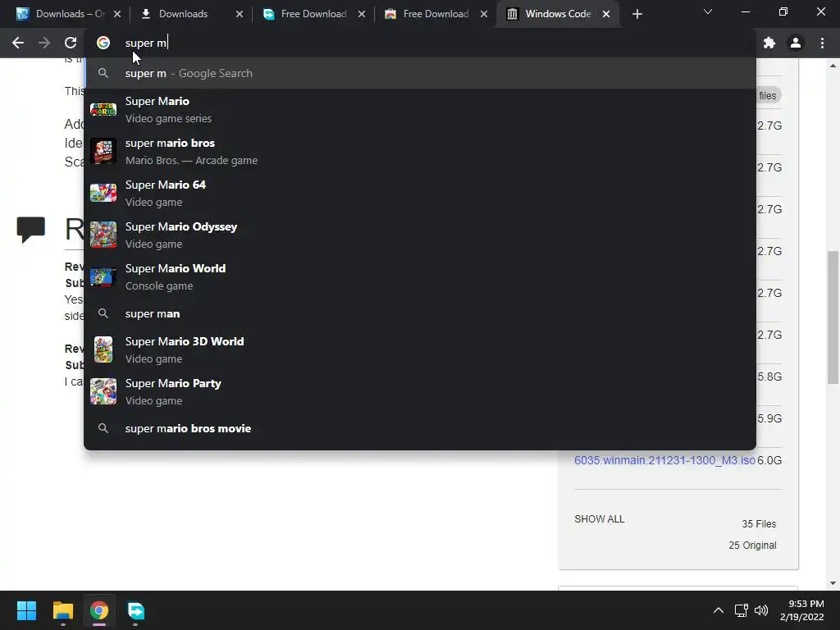The height and width of the screenshot is (630, 840).
Task: Click the Super Mario Odyssey thumbnail image
Action: pyautogui.click(x=103, y=235)
